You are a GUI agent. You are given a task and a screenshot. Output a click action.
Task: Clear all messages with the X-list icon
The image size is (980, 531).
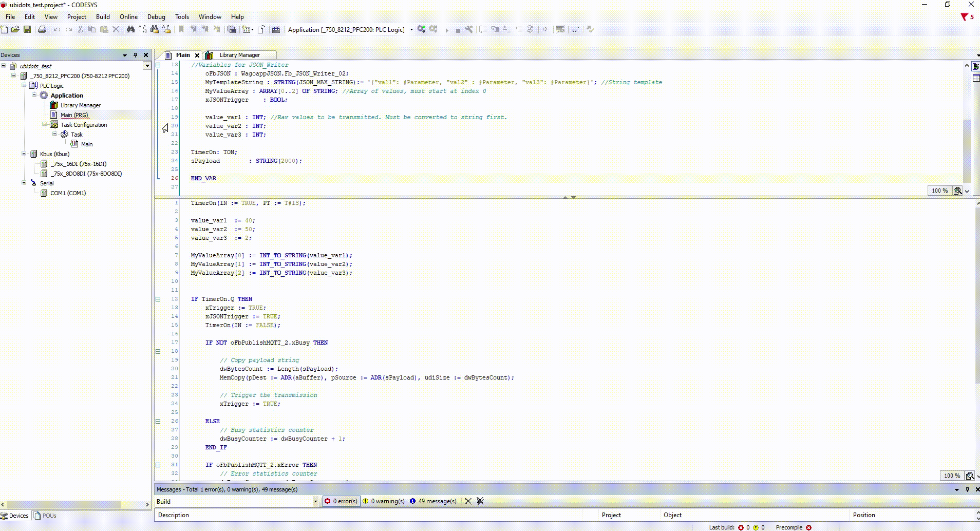(x=480, y=501)
